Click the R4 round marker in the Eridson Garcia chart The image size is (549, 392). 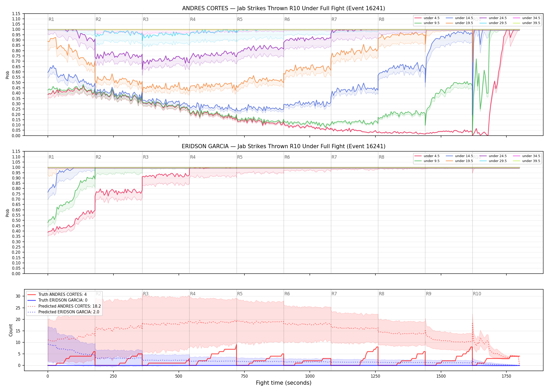click(x=193, y=157)
